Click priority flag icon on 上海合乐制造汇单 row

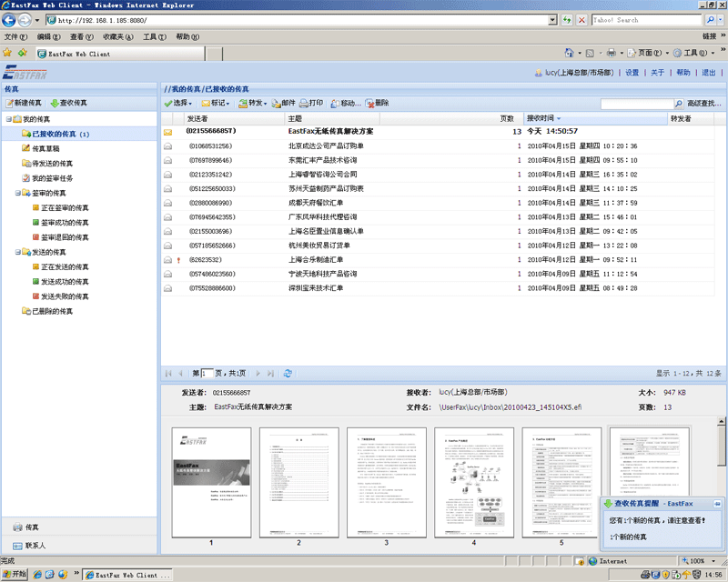178,260
